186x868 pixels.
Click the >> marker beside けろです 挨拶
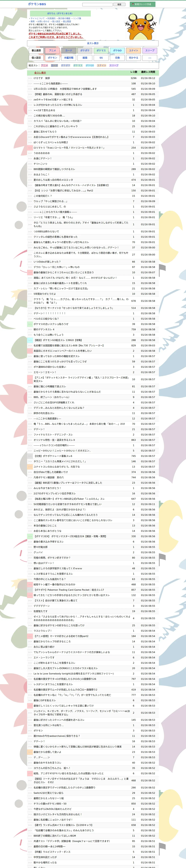click(30, 78)
